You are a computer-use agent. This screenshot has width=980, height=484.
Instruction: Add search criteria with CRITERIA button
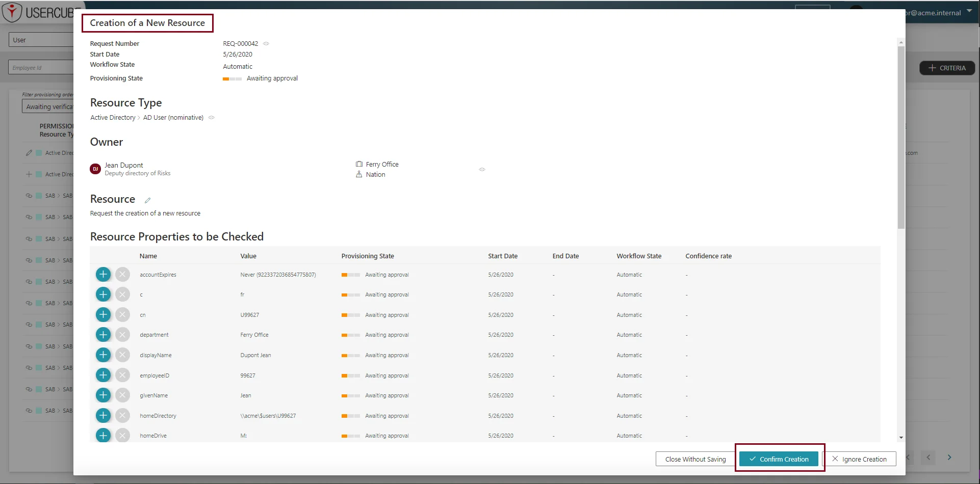click(947, 68)
